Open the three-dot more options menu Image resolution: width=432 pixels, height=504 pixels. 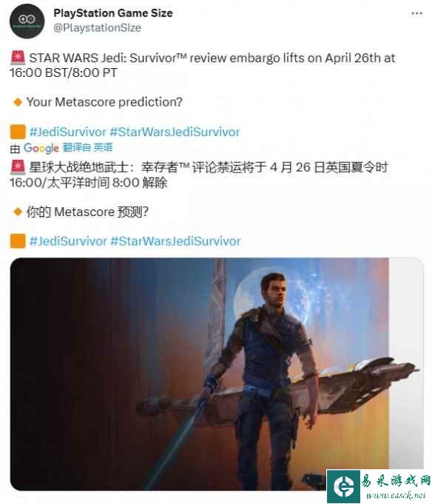tap(416, 13)
